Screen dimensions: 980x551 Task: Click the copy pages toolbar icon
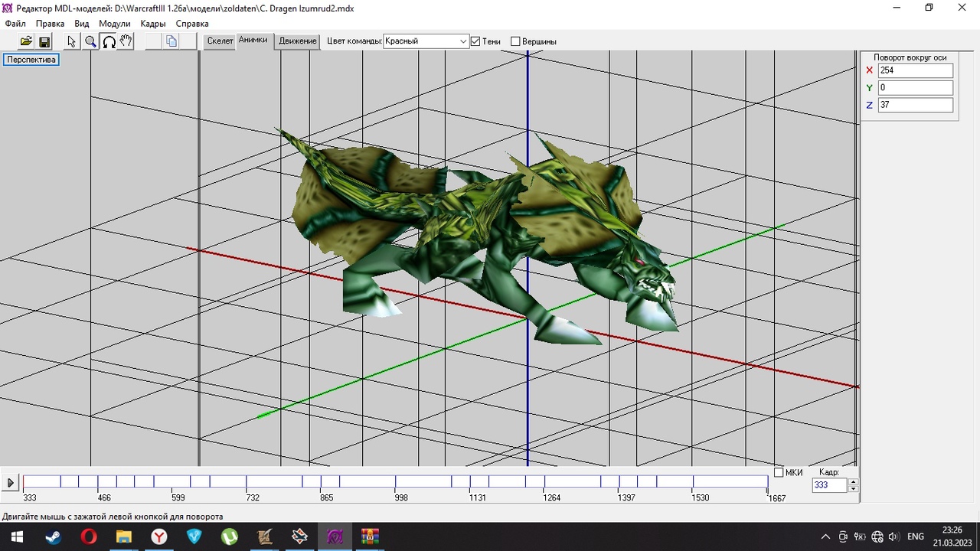click(171, 41)
